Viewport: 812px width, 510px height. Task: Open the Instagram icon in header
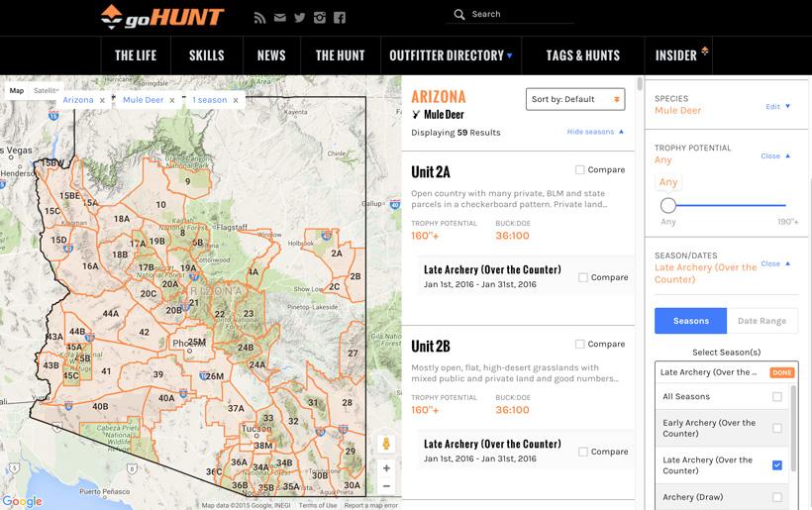click(320, 18)
